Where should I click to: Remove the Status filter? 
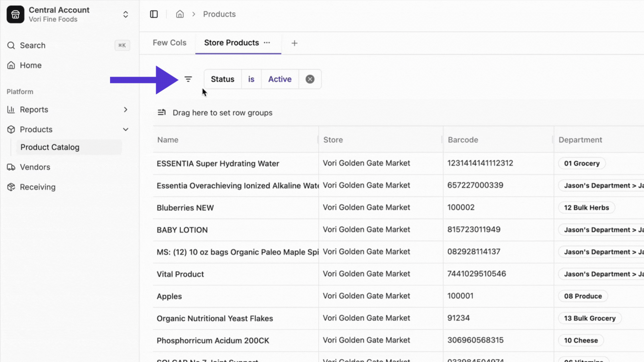point(310,79)
